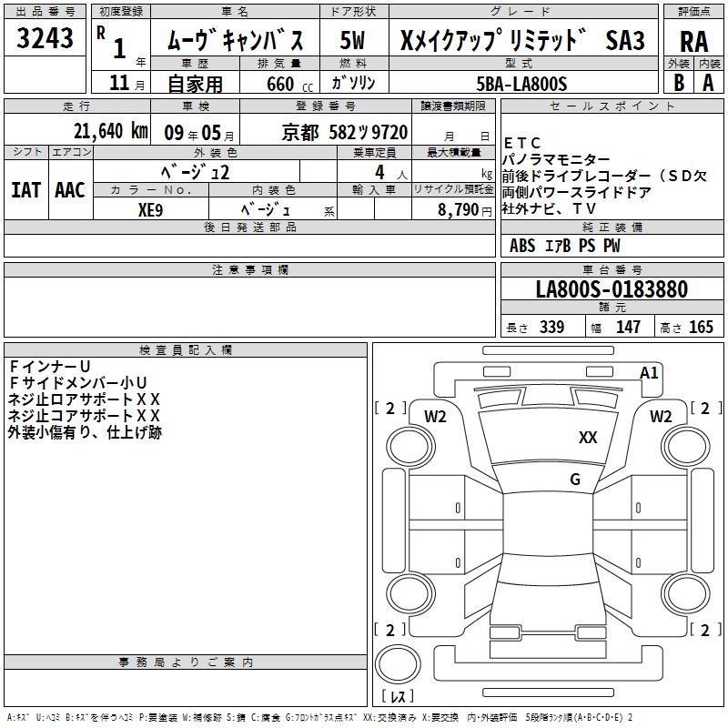Select the セールスポイント section header

[x=612, y=106]
